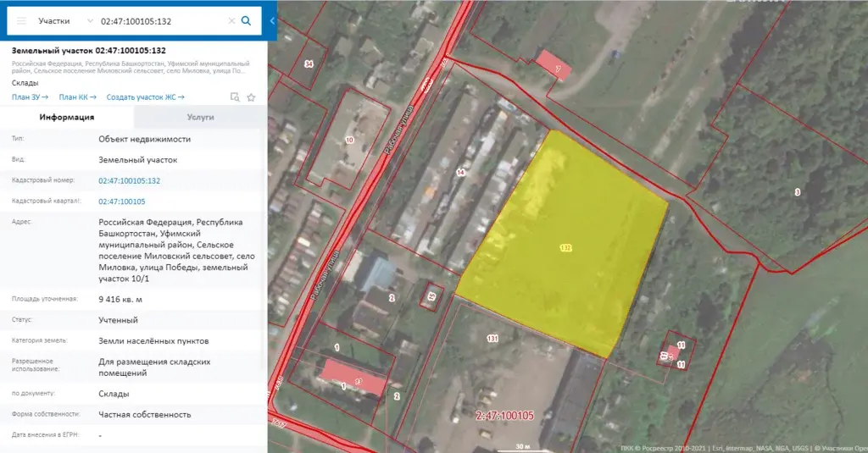Click the cadastral number search field
This screenshot has width=868, height=453.
tap(161, 20)
